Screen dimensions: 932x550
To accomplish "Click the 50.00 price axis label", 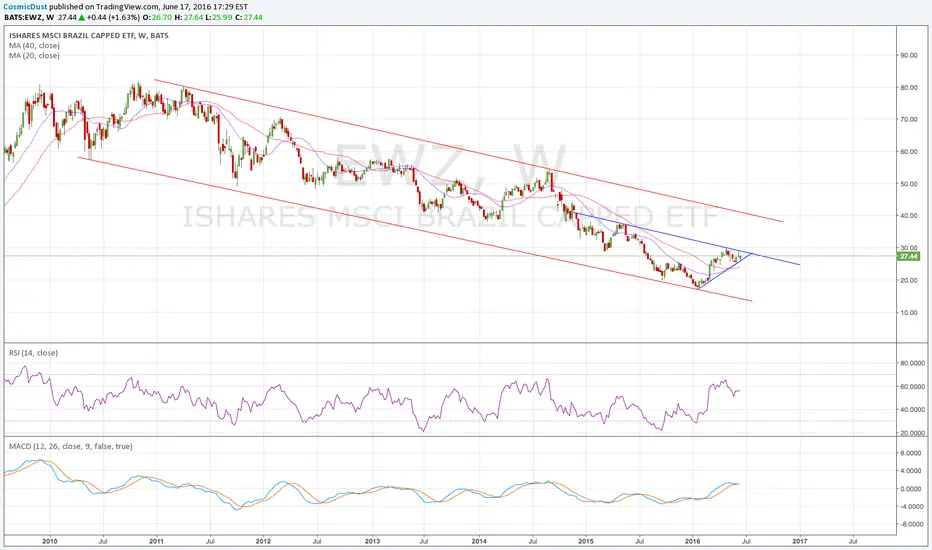I will pos(909,184).
